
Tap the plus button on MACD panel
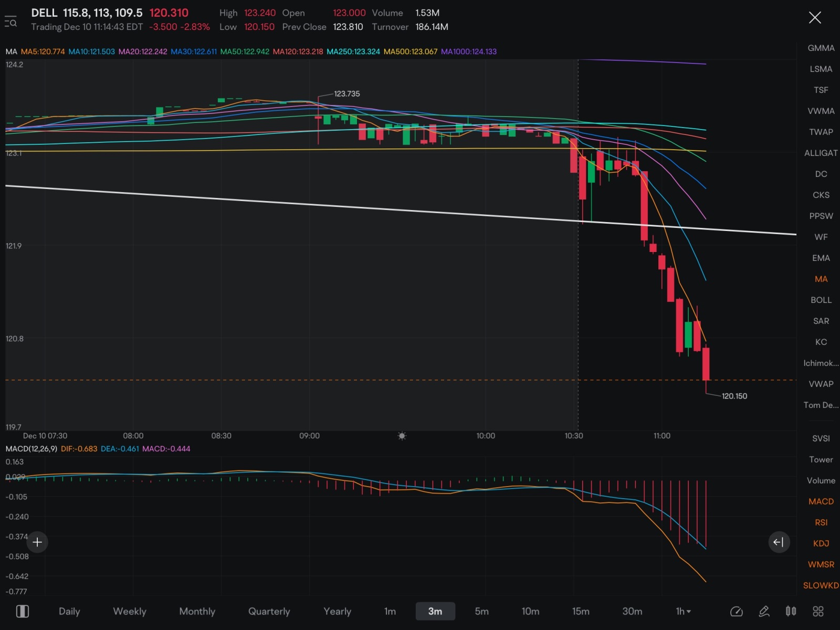click(37, 542)
